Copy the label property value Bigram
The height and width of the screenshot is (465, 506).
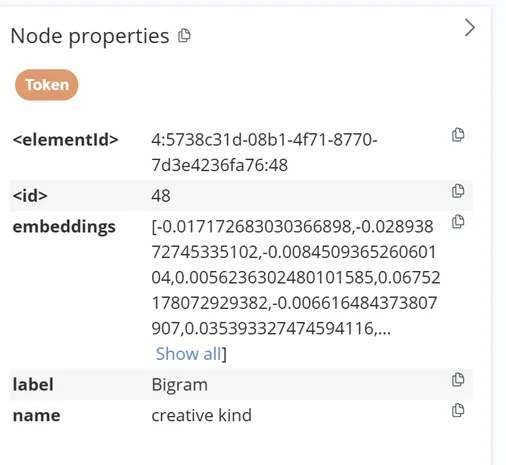pos(458,379)
